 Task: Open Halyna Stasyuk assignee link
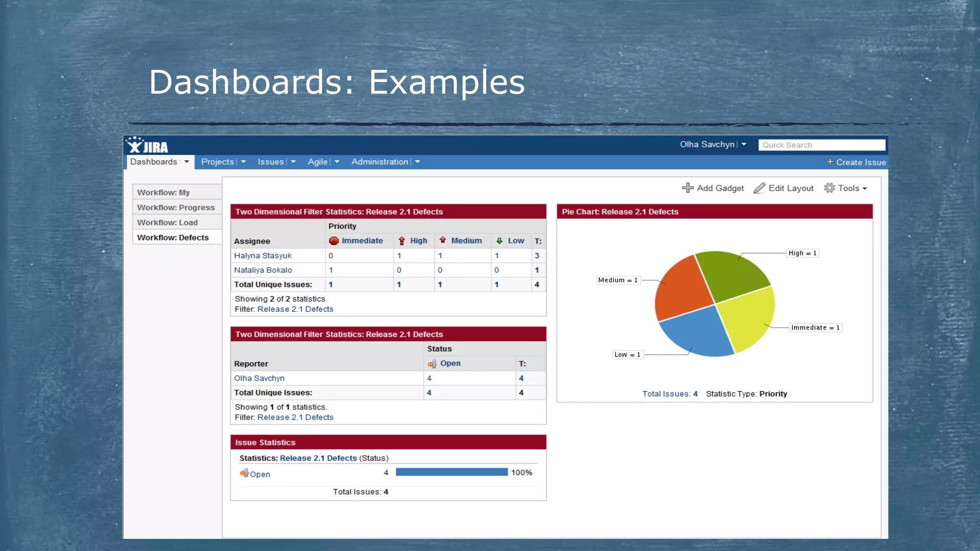tap(263, 255)
